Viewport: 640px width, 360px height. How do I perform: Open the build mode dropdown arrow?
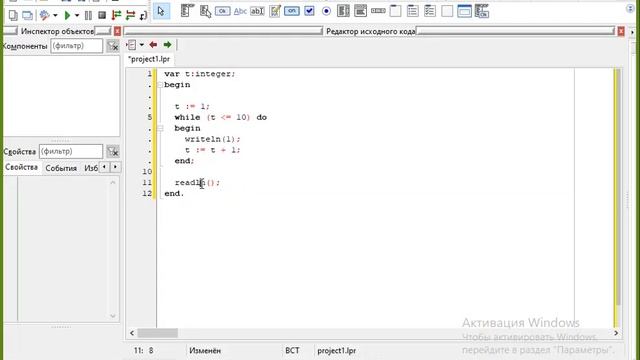[x=55, y=16]
